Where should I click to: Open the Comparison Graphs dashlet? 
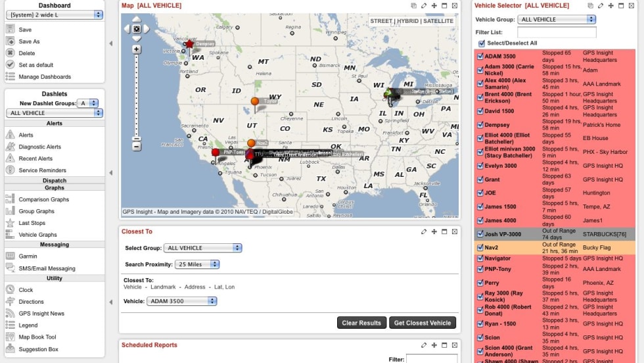tap(11, 199)
